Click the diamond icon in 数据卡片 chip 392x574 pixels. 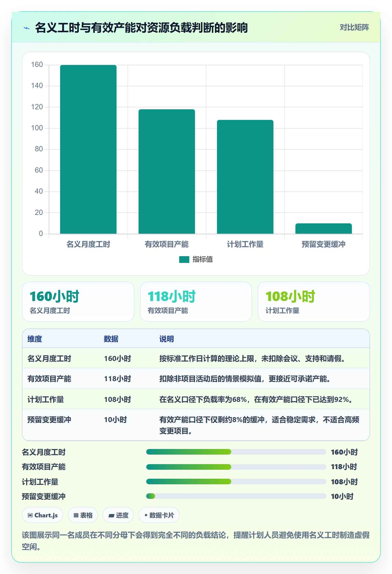[x=146, y=515]
